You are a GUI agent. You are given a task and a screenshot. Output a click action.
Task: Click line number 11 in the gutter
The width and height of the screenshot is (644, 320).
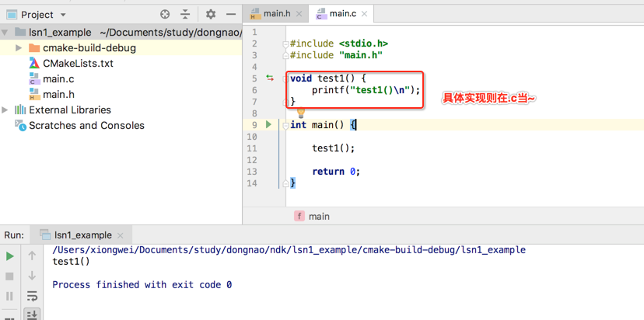click(252, 148)
